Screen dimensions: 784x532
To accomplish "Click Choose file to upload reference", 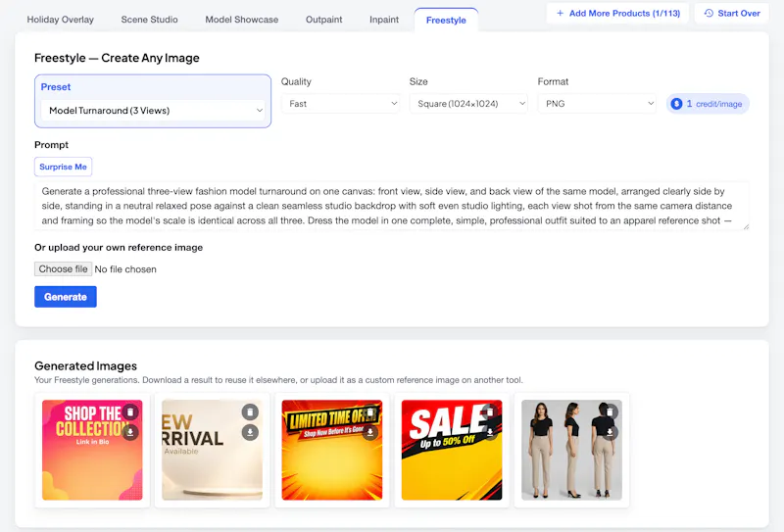I will (x=63, y=269).
